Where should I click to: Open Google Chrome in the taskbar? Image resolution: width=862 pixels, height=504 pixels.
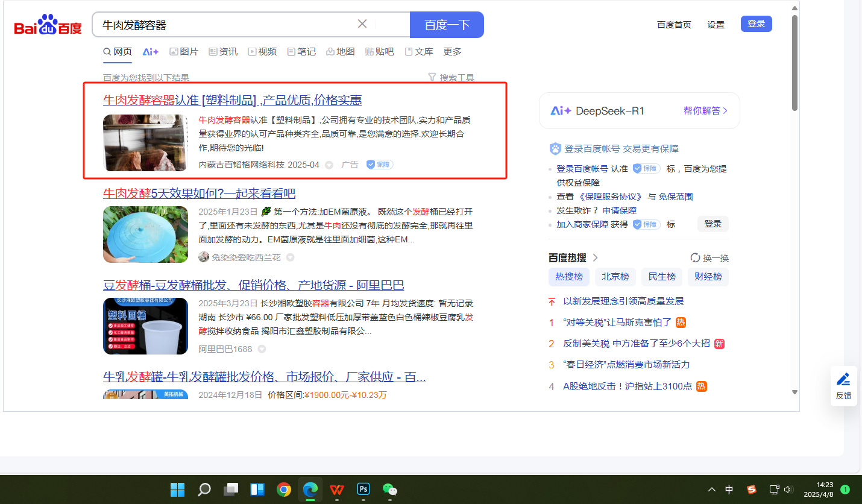point(284,490)
